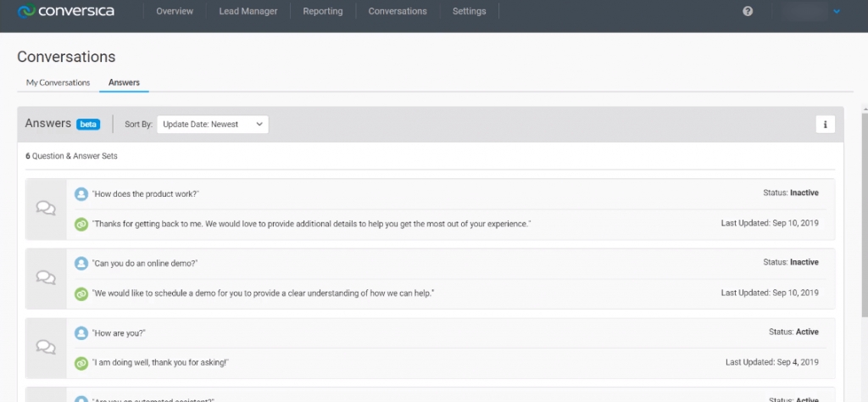Go to the Reporting menu
Viewport: 868px width, 402px height.
[323, 11]
